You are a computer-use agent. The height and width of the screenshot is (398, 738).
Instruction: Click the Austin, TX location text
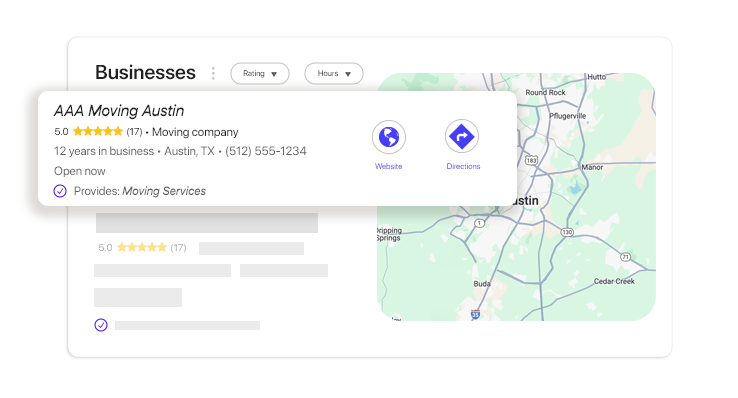(189, 151)
